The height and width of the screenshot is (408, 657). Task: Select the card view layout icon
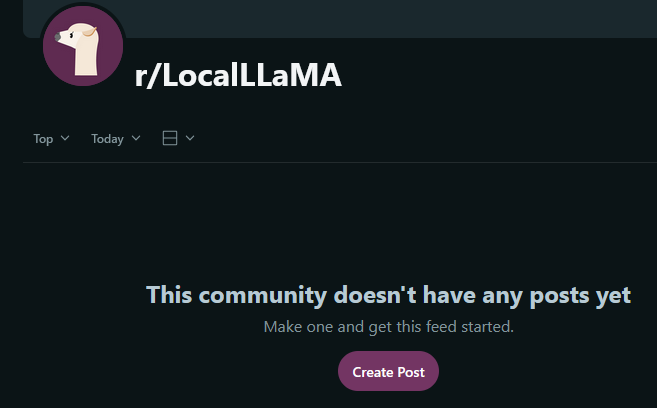click(170, 138)
